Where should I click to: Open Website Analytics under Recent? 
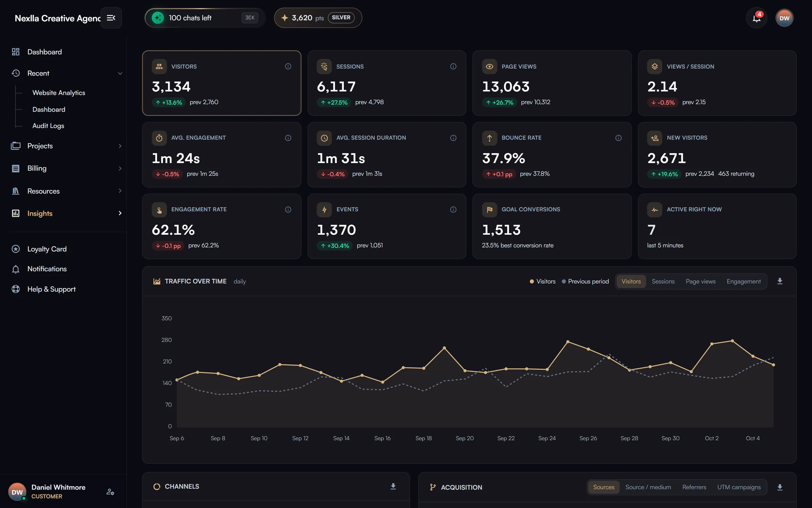[59, 92]
